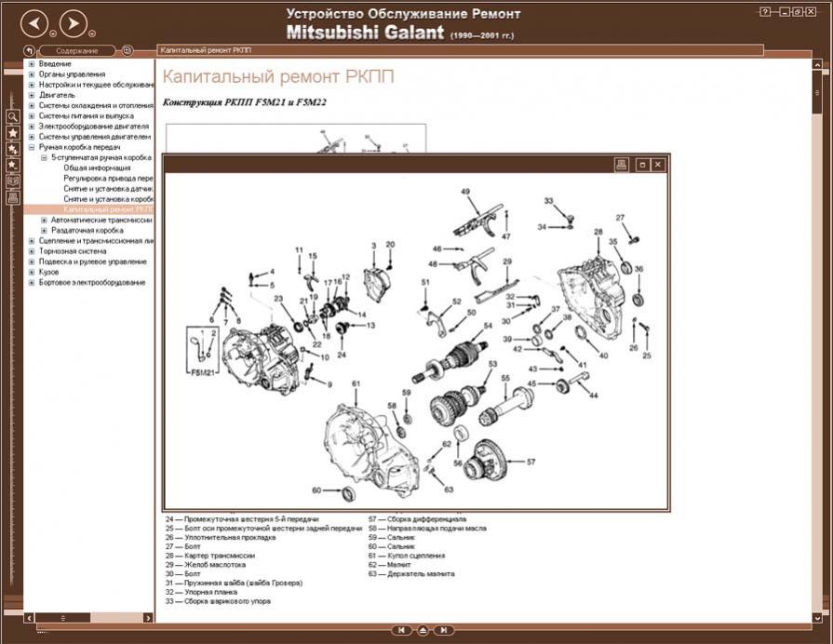Viewport: 833px width, 644px height.
Task: Expand the Системы питания и выпуска node
Action: click(32, 115)
